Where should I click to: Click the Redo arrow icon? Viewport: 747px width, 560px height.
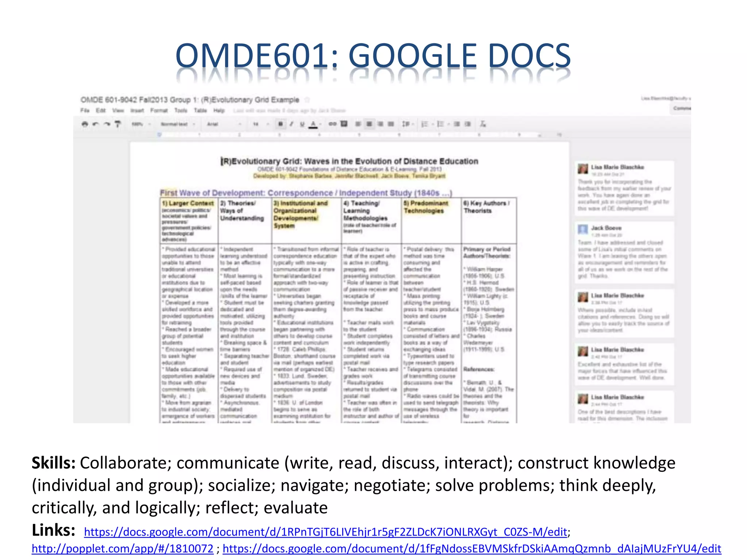pyautogui.click(x=107, y=124)
